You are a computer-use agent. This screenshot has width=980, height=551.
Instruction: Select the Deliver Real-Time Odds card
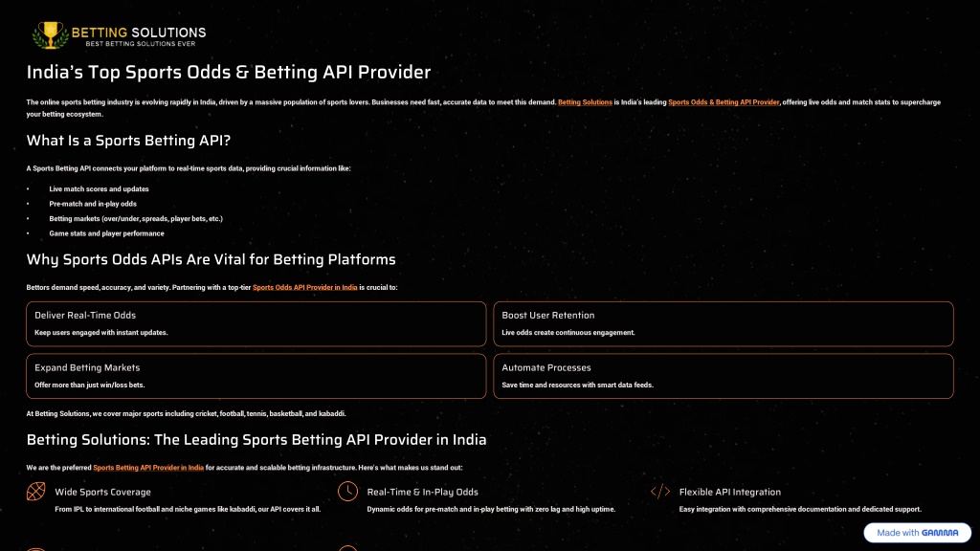coord(256,323)
